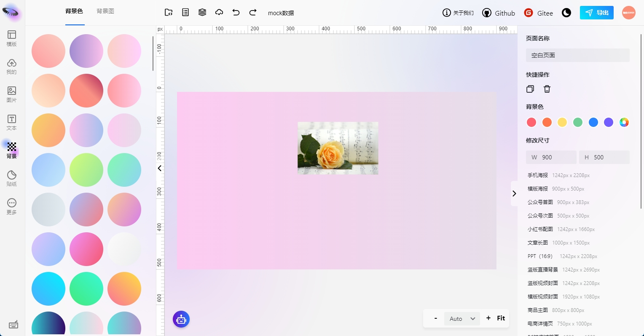Image resolution: width=644 pixels, height=336 pixels.
Task: Open the Github link
Action: [x=499, y=13]
